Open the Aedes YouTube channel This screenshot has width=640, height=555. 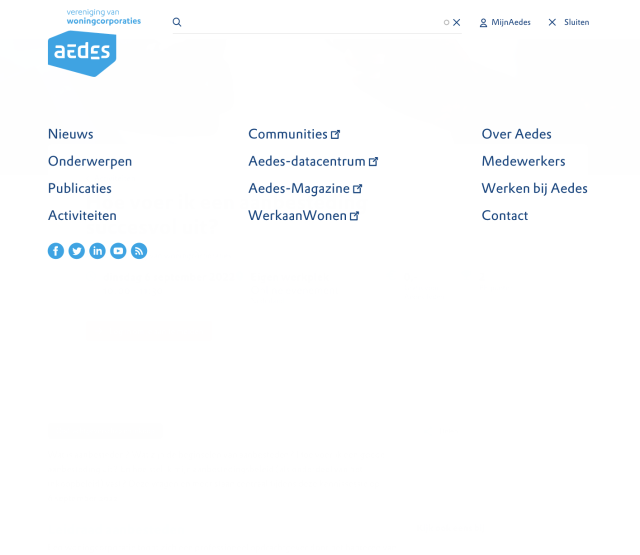[118, 251]
